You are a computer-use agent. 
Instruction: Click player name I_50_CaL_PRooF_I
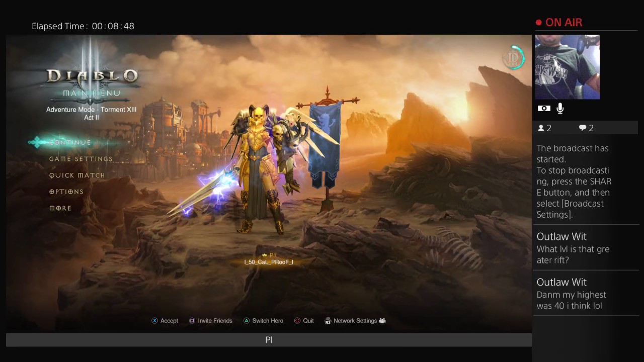269,262
